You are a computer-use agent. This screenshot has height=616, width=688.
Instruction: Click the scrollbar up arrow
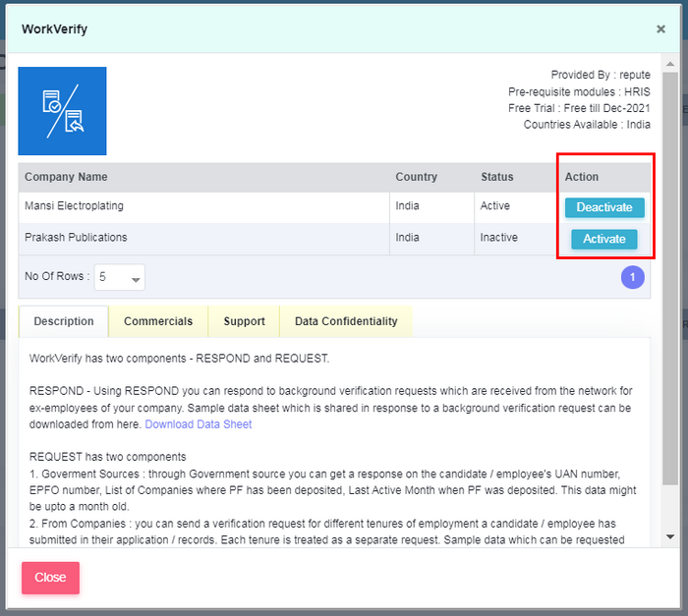point(670,64)
